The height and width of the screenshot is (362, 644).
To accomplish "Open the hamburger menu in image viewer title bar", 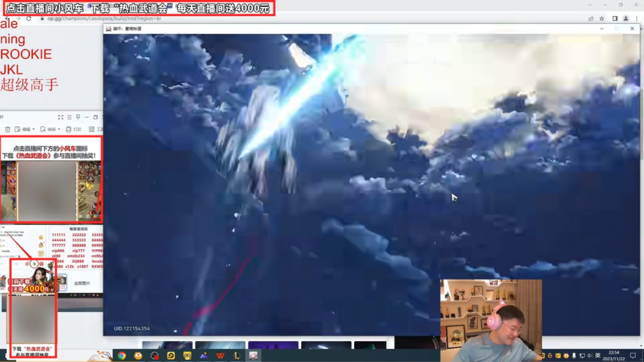I will coord(69,117).
